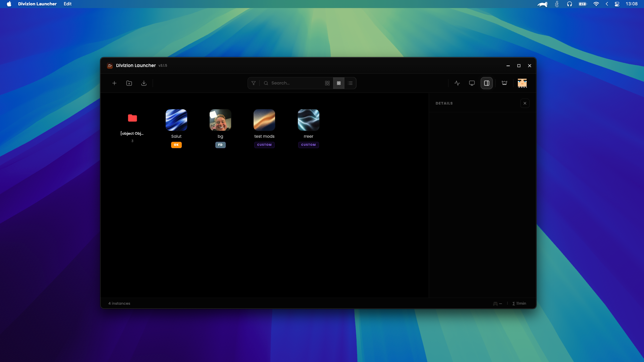644x362 pixels.
Task: Open the Edit menu in menu bar
Action: tap(68, 4)
